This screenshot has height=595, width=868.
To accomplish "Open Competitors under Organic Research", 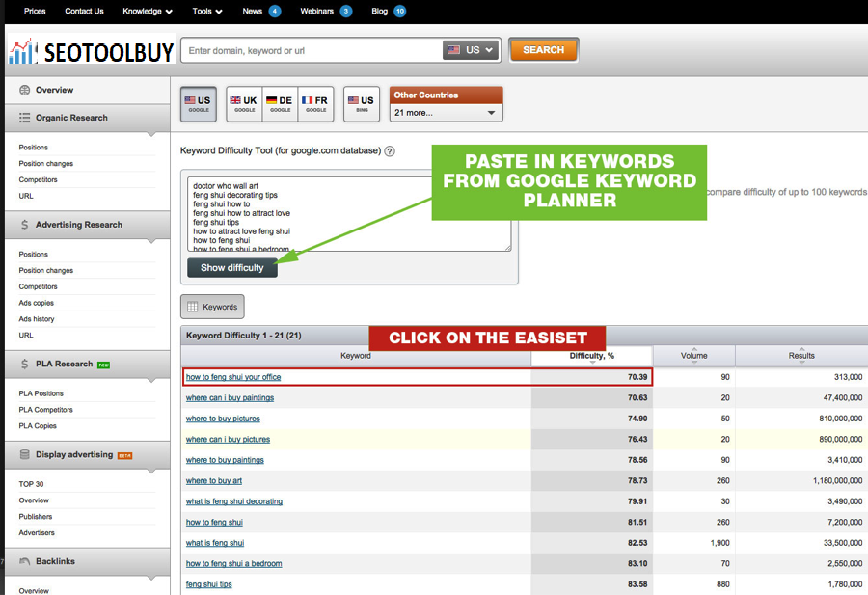I will click(38, 179).
